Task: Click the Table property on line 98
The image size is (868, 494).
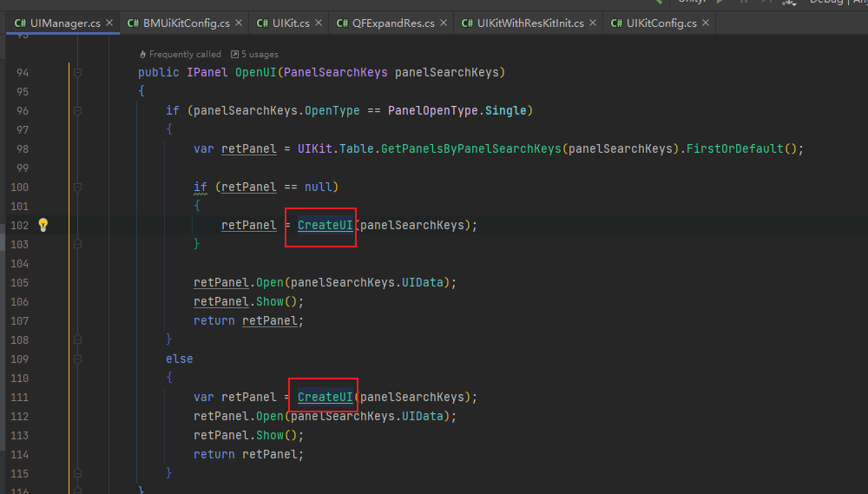Action: click(x=357, y=149)
